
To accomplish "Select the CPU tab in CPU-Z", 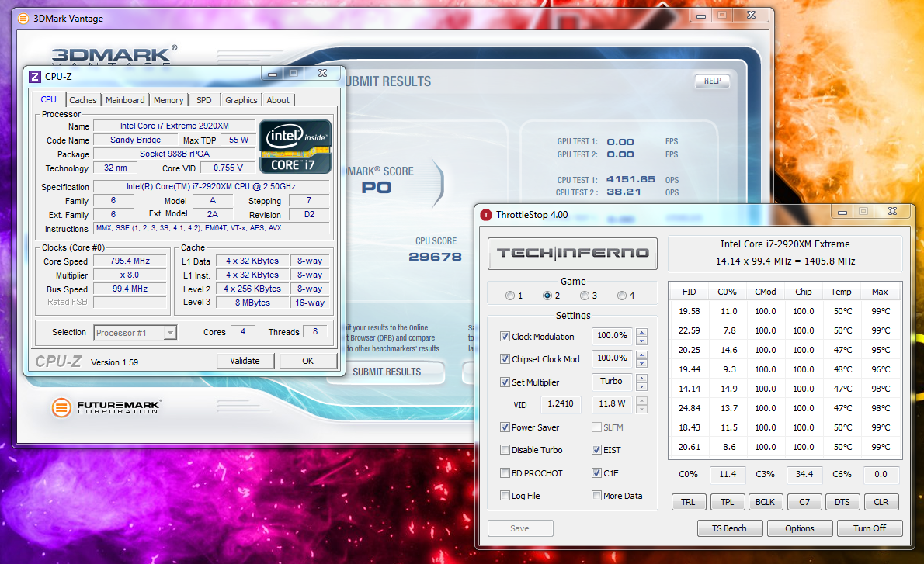I will (x=48, y=99).
